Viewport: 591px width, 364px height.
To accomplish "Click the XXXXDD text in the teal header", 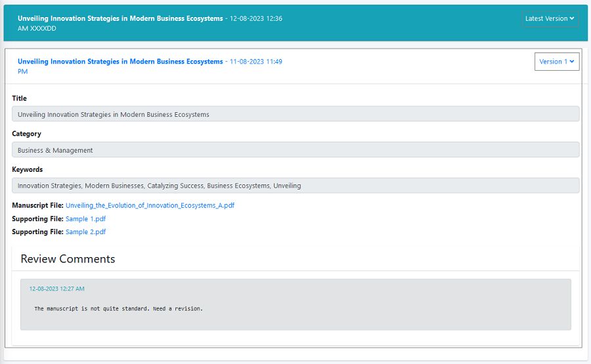I will (x=43, y=29).
